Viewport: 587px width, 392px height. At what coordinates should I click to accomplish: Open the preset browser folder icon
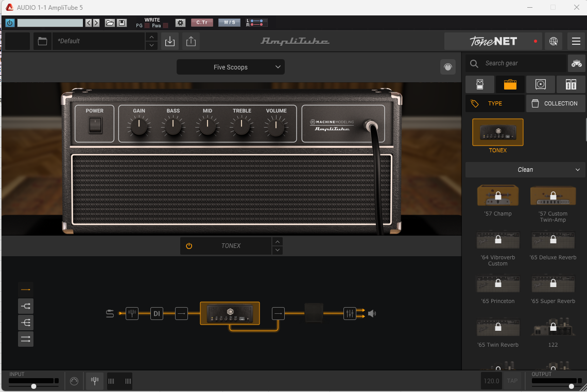[43, 41]
